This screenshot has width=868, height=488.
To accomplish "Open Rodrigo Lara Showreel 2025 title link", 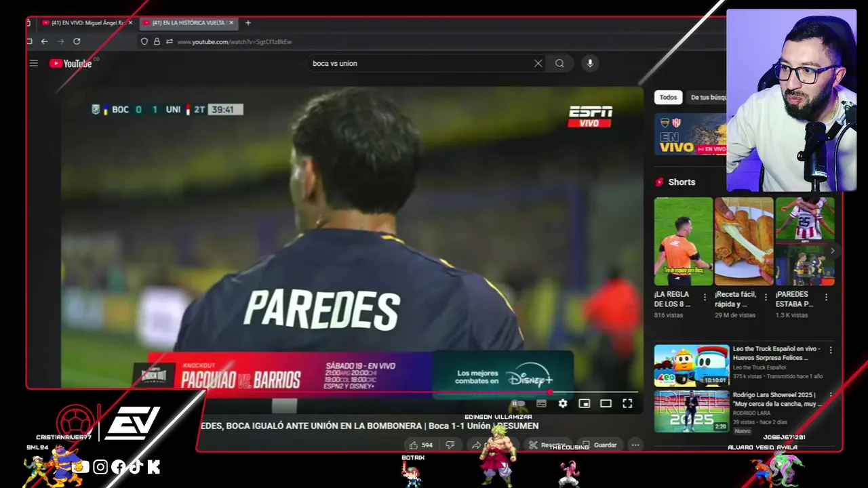I will click(x=777, y=399).
